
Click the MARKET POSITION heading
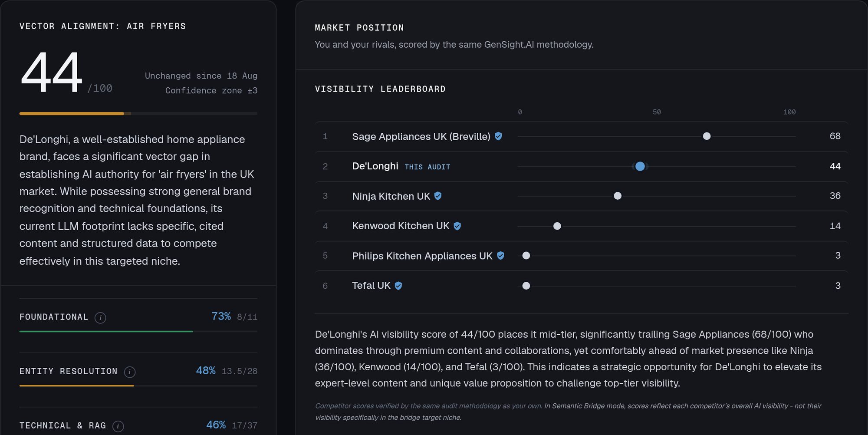tap(359, 28)
